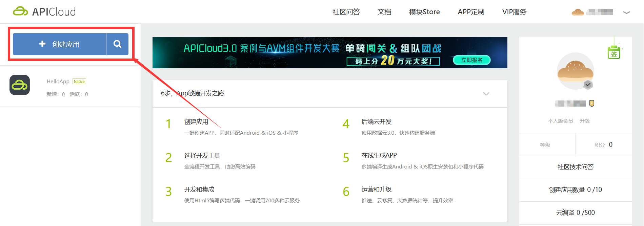Click the APICloud3.0 contest banner
The image size is (644, 226).
330,52
